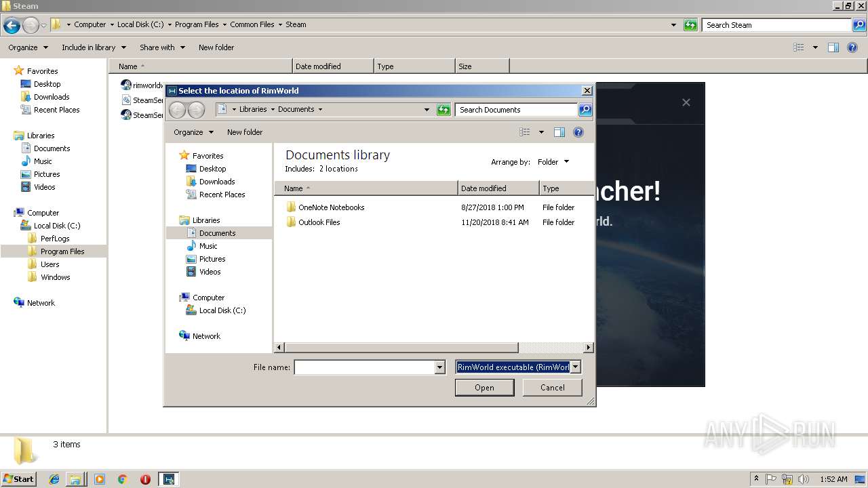Click the Open button
Screen dimensions: 868x488
(484, 388)
